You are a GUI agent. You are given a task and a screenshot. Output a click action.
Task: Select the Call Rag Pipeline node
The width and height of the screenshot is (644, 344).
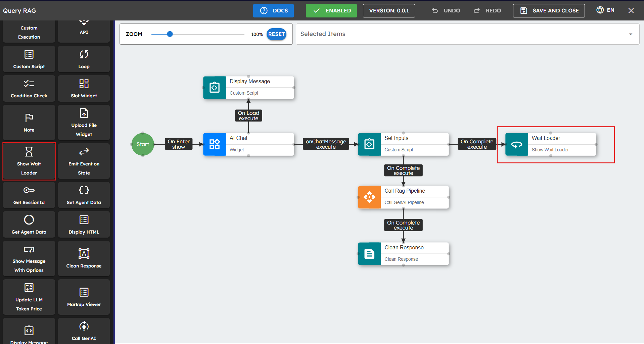tap(403, 197)
